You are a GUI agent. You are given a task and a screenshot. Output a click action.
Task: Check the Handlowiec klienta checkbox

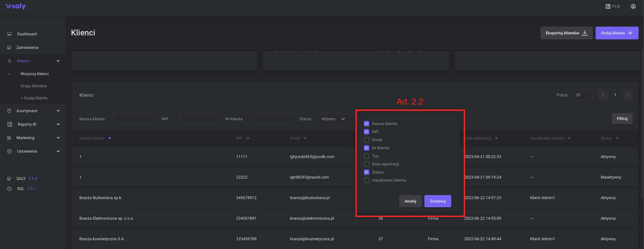click(x=367, y=180)
